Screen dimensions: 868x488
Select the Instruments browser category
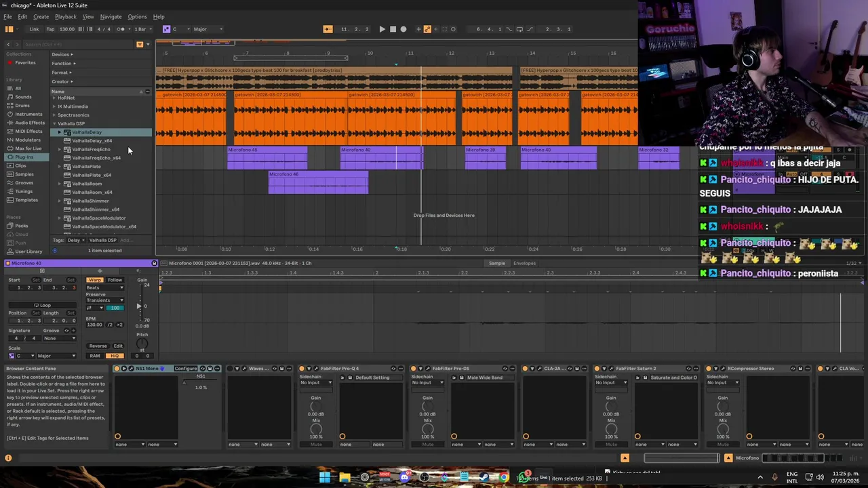click(28, 114)
